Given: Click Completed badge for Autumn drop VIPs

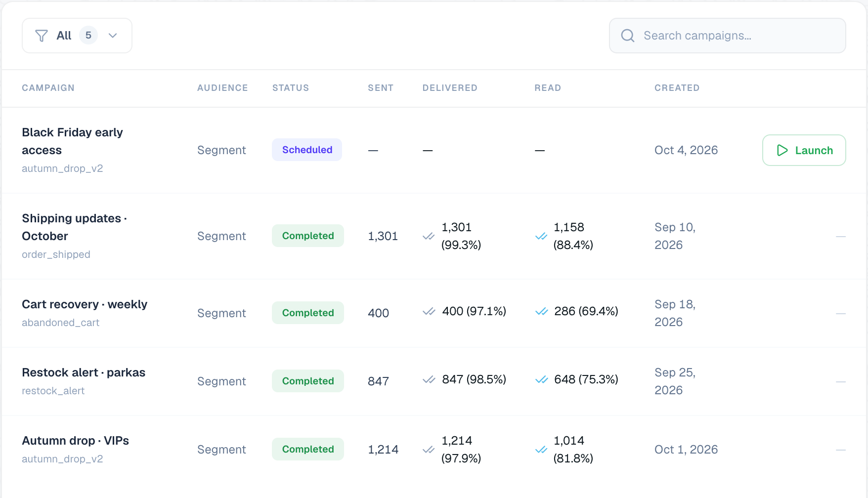Looking at the screenshot, I should 308,449.
